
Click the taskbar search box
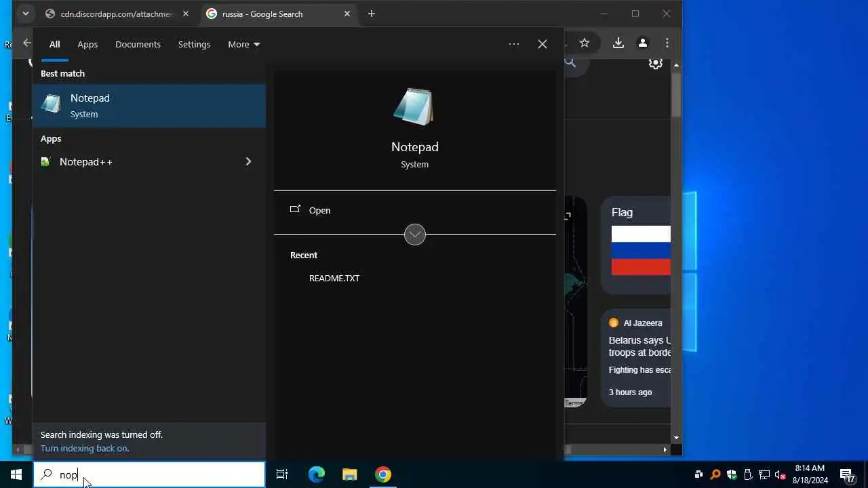tap(149, 474)
